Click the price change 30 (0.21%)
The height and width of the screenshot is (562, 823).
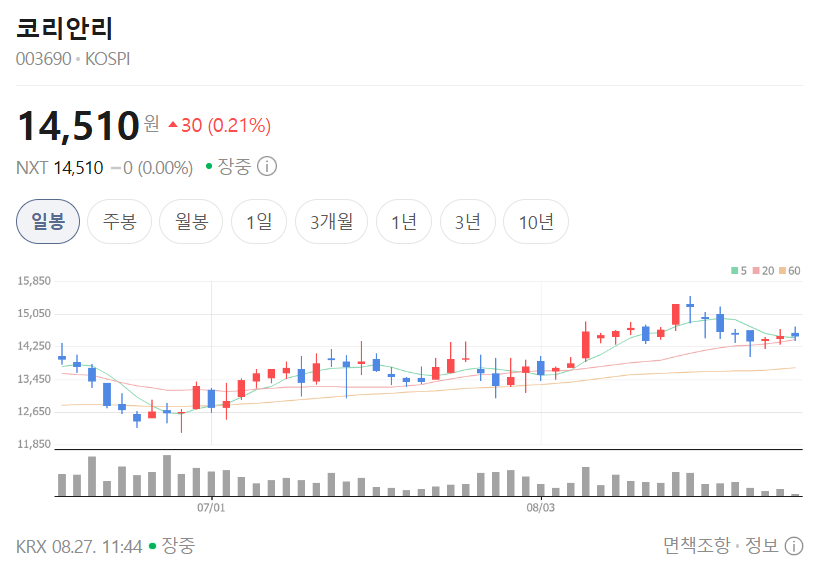click(x=219, y=125)
